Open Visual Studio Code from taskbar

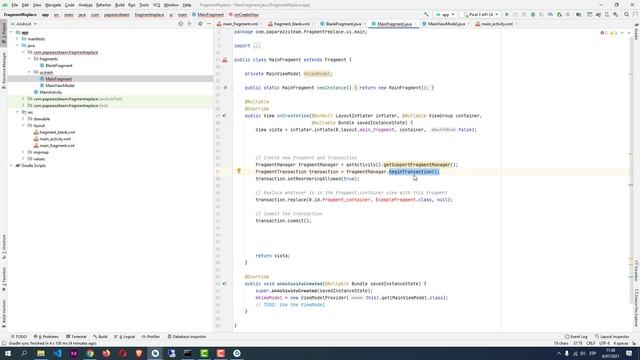pos(57,353)
